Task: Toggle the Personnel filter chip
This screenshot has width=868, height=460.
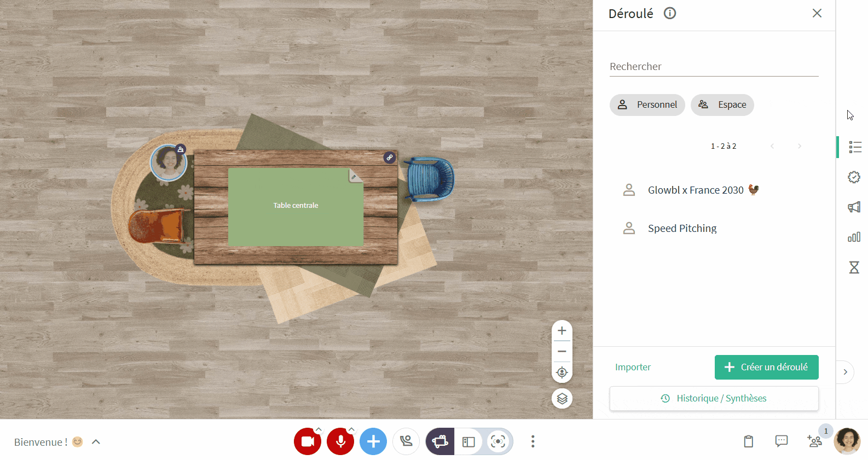Action: pos(647,104)
